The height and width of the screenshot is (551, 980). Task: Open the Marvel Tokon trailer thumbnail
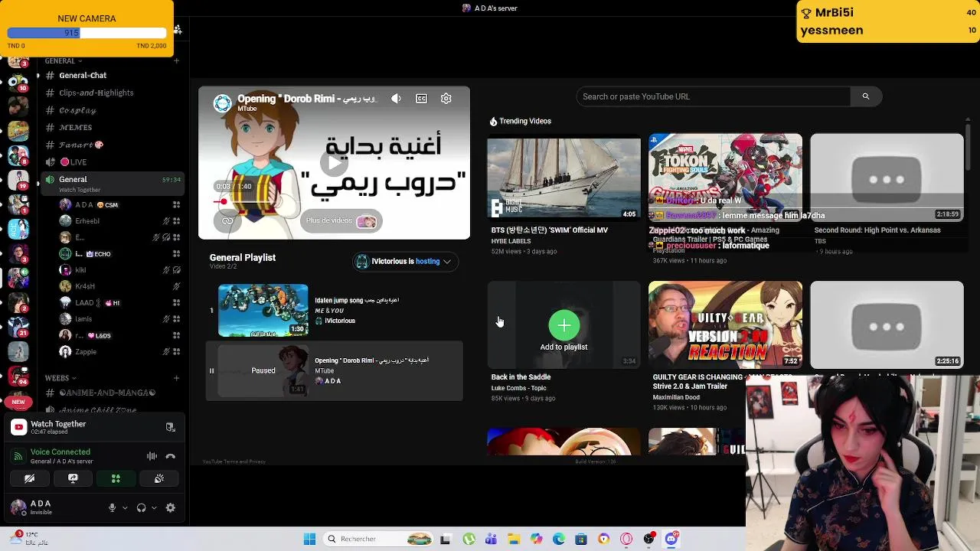[725, 178]
